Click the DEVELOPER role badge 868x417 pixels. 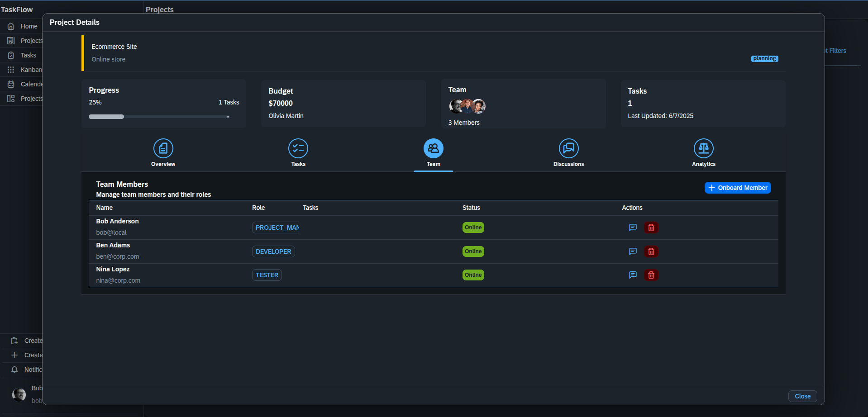pos(273,251)
